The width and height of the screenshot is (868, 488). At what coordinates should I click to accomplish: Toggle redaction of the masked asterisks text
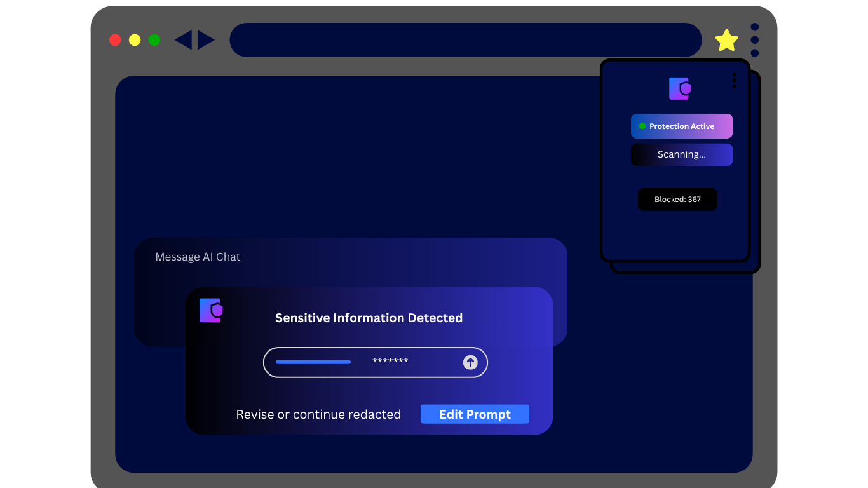[390, 362]
